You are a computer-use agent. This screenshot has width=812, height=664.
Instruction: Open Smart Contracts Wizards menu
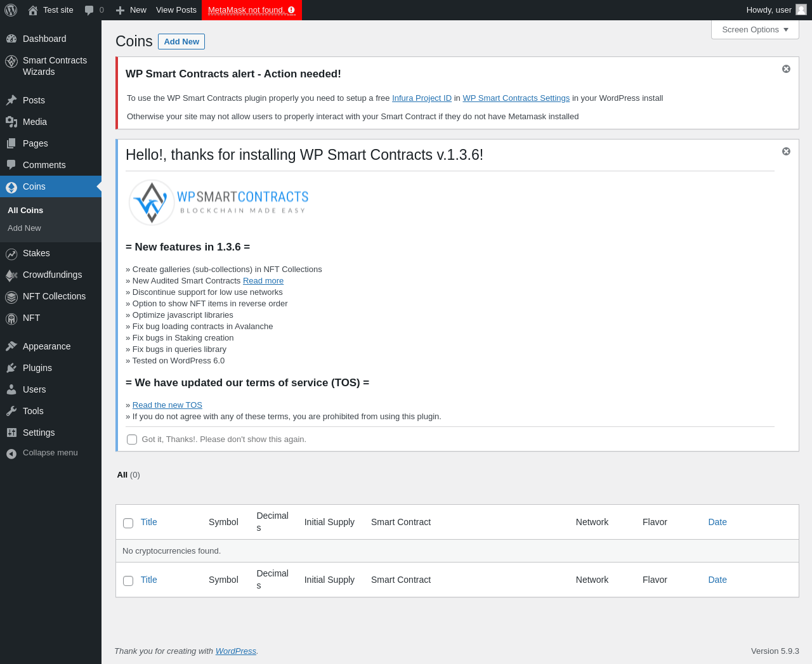point(51,66)
